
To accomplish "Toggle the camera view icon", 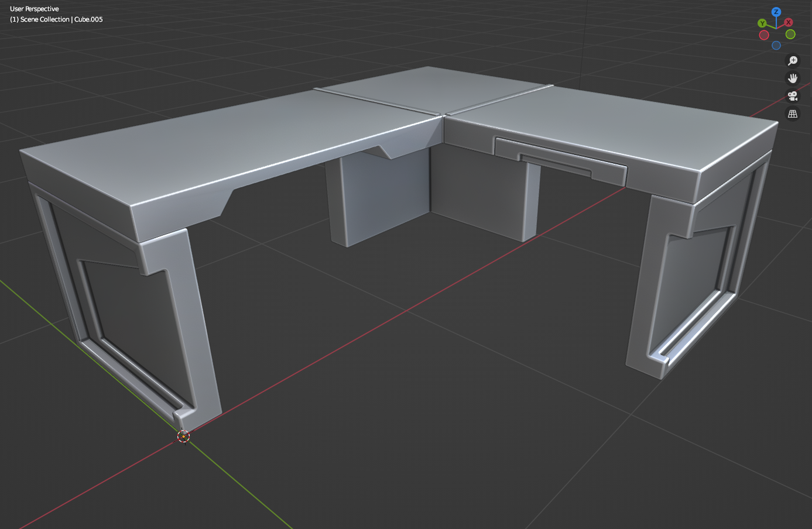I will [793, 96].
